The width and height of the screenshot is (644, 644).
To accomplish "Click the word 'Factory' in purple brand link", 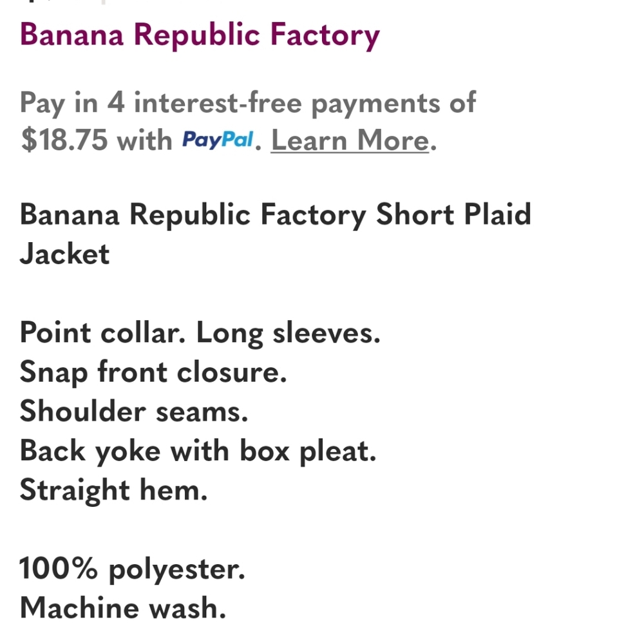I will 325,36.
